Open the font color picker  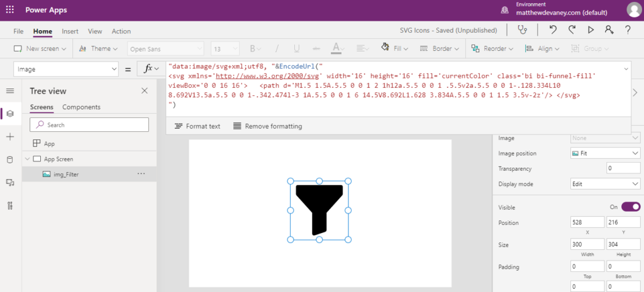pos(338,49)
